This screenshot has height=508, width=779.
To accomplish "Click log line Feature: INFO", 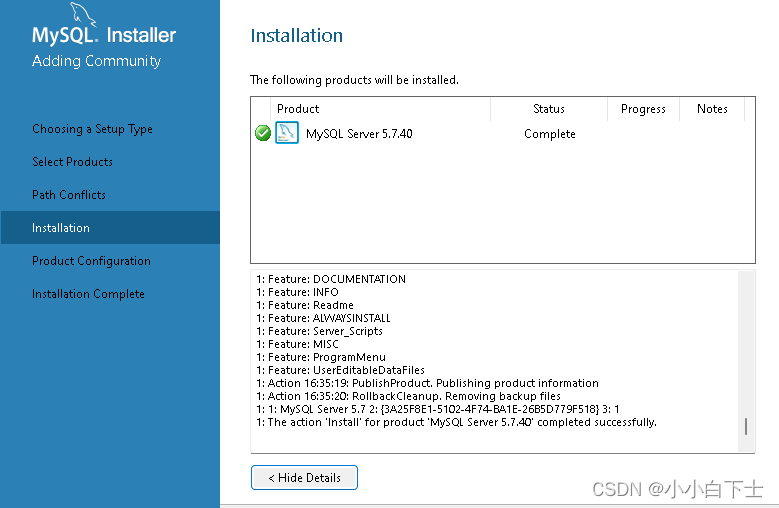I will 297,292.
